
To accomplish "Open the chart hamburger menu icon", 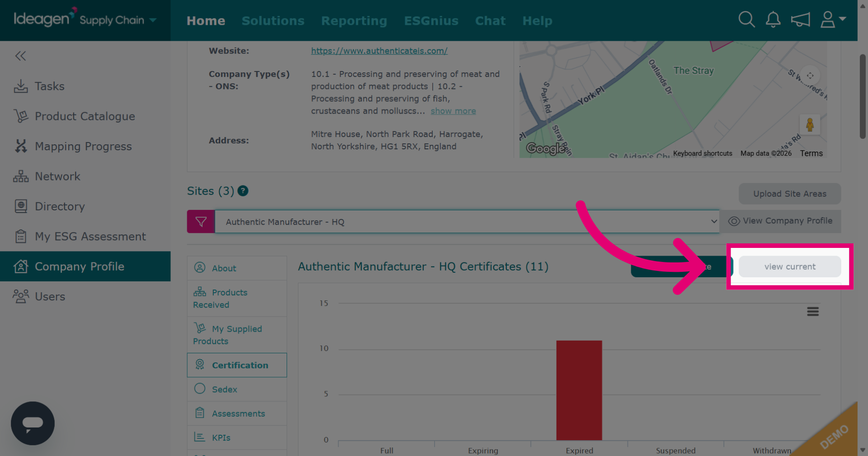I will [x=813, y=311].
